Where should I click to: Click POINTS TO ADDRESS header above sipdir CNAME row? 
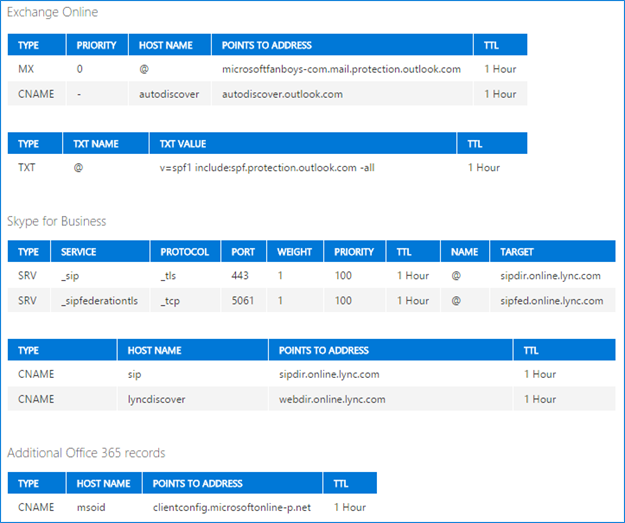(x=324, y=351)
